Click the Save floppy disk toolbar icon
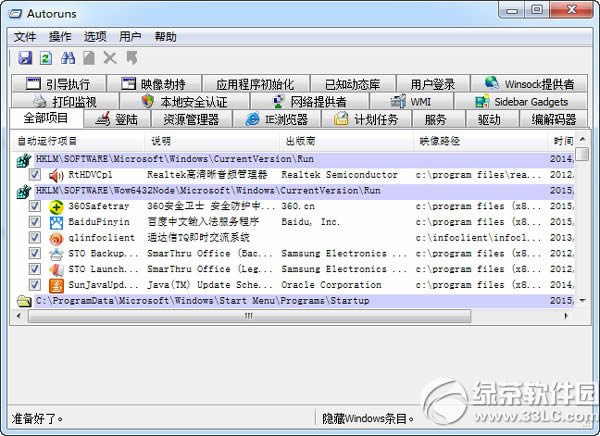 point(25,58)
